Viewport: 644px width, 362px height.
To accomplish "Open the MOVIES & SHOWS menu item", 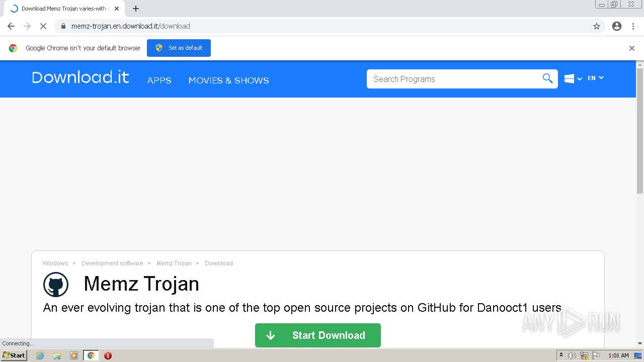I will tap(229, 80).
